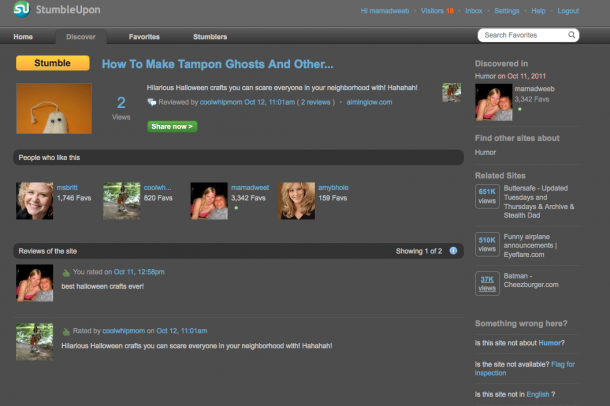Click 'best halloween crafts ever!' review text
The height and width of the screenshot is (406, 610).
103,286
